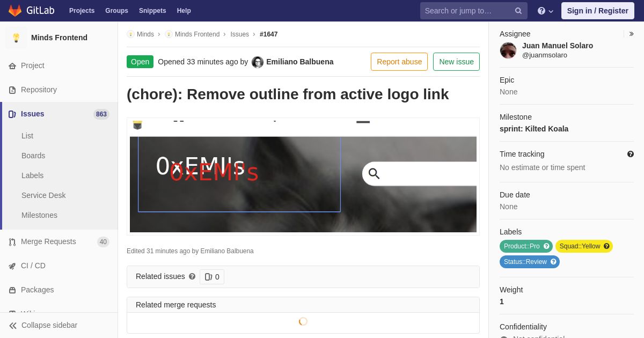Click the help icon on Squad::Yellow label
644x338 pixels.
point(606,246)
